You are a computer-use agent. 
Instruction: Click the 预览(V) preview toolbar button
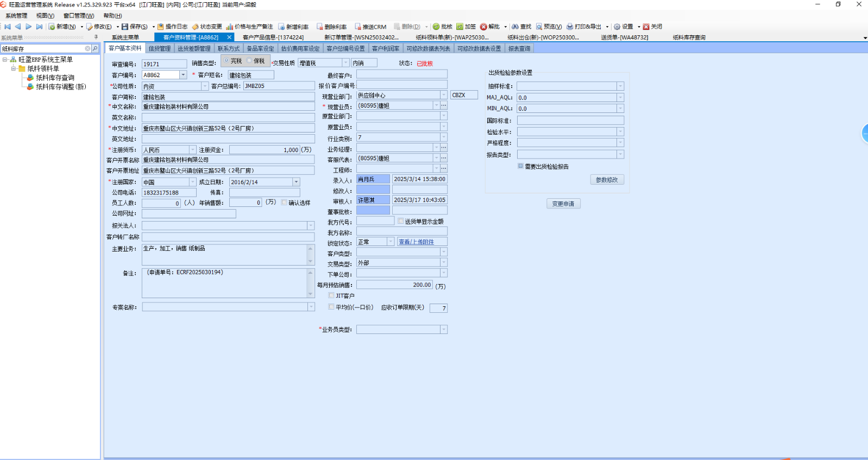[x=549, y=27]
